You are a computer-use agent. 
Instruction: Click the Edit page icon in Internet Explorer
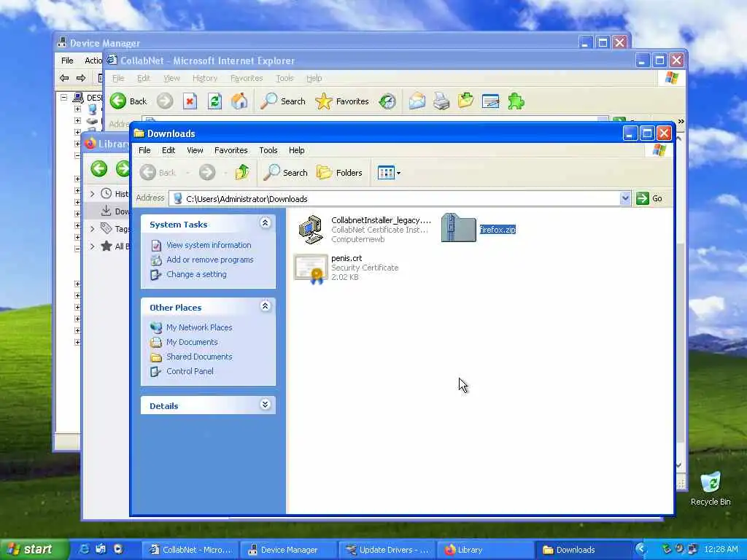click(491, 101)
